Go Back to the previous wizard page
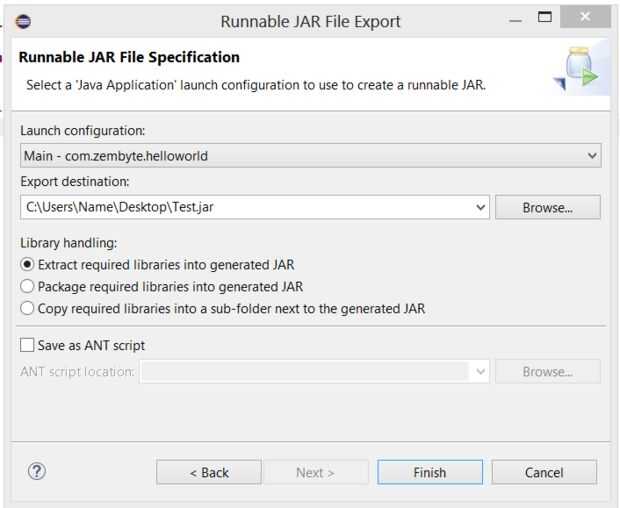This screenshot has width=620, height=508. (x=208, y=472)
